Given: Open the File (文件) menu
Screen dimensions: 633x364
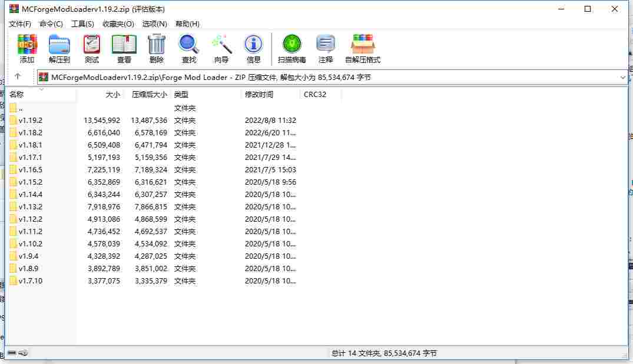Looking at the screenshot, I should (20, 24).
